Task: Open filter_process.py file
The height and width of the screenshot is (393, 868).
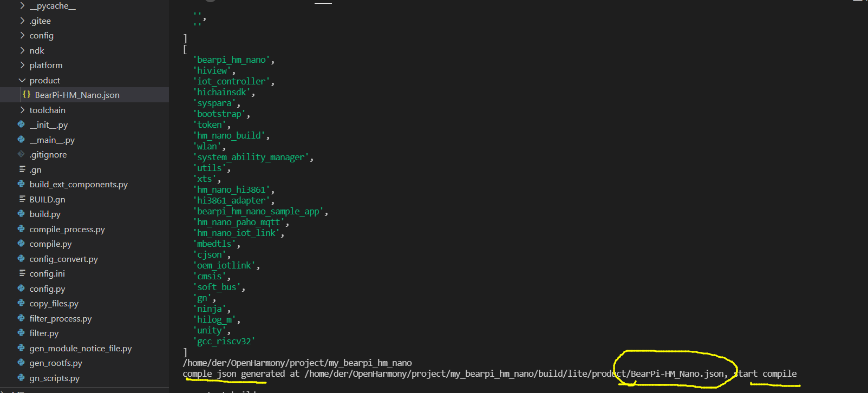Action: [61, 319]
